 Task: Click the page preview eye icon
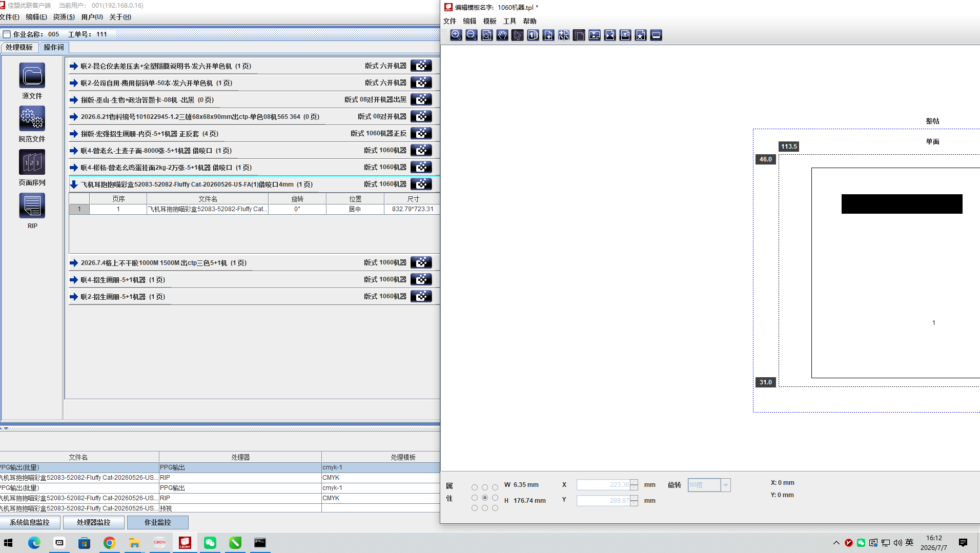[625, 35]
